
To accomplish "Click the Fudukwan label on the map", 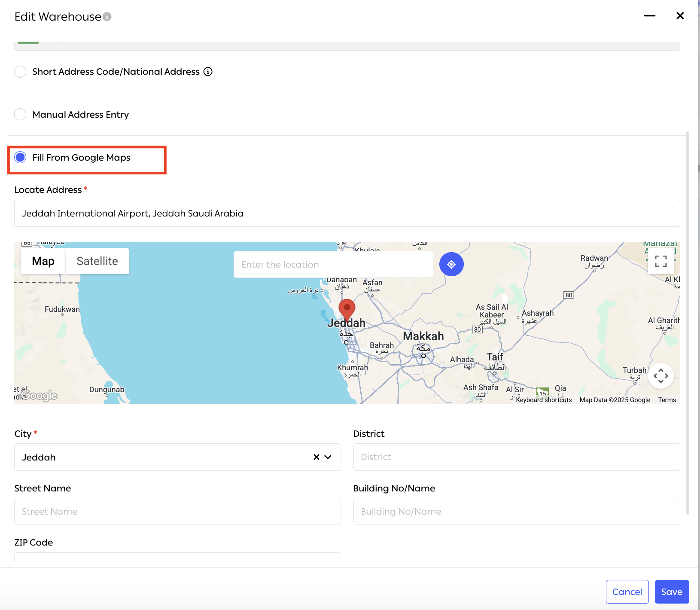I will pos(62,309).
